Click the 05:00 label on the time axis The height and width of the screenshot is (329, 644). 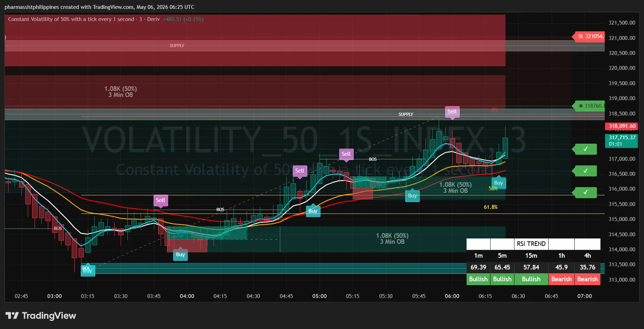[x=320, y=296]
